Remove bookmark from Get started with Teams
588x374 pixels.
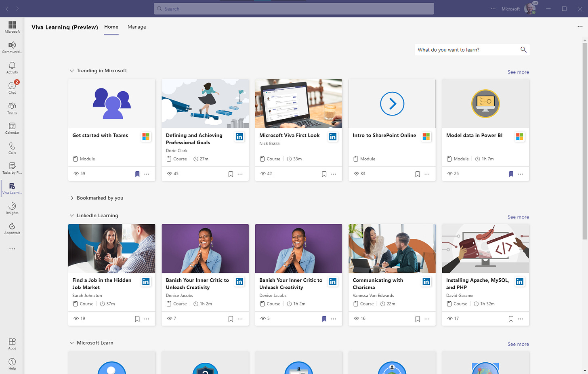[137, 174]
